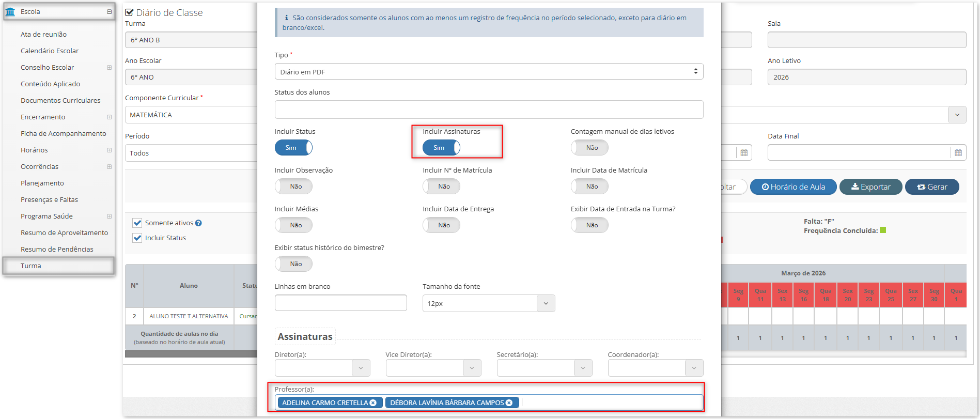Uncheck the Somente ativos checkbox
The width and height of the screenshot is (980, 419).
pyautogui.click(x=137, y=223)
